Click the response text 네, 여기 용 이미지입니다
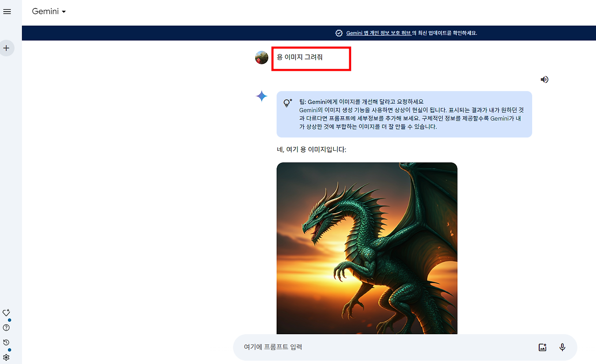Screen dimensions: 596x364 coord(312,150)
